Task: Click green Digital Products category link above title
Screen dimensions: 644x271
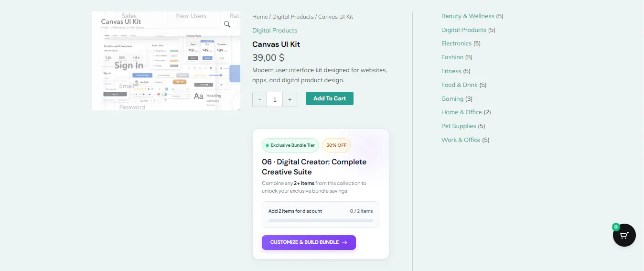Action: (x=275, y=31)
